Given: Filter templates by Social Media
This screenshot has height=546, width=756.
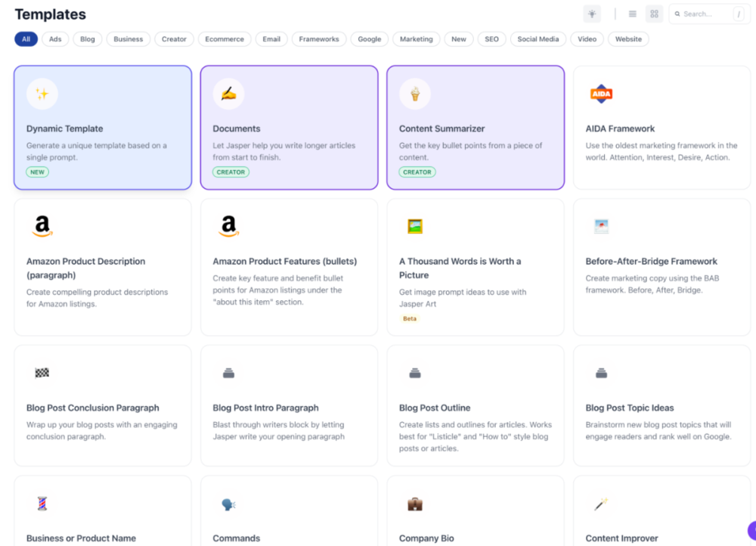Looking at the screenshot, I should (538, 39).
